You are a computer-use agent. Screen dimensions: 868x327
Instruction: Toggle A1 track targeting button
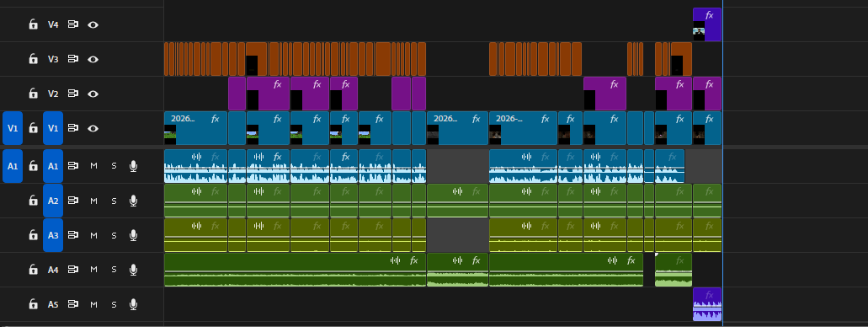pyautogui.click(x=53, y=166)
